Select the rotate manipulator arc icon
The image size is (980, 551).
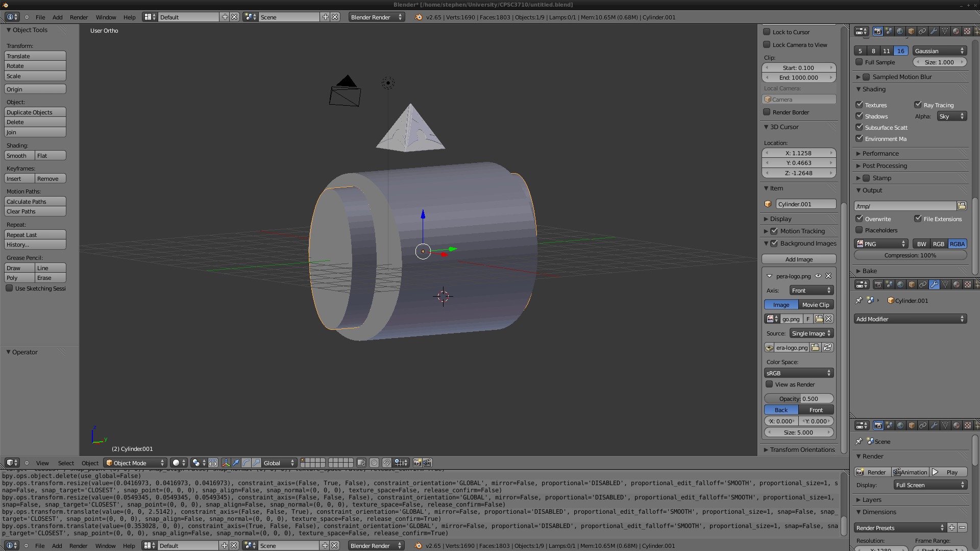pos(246,463)
